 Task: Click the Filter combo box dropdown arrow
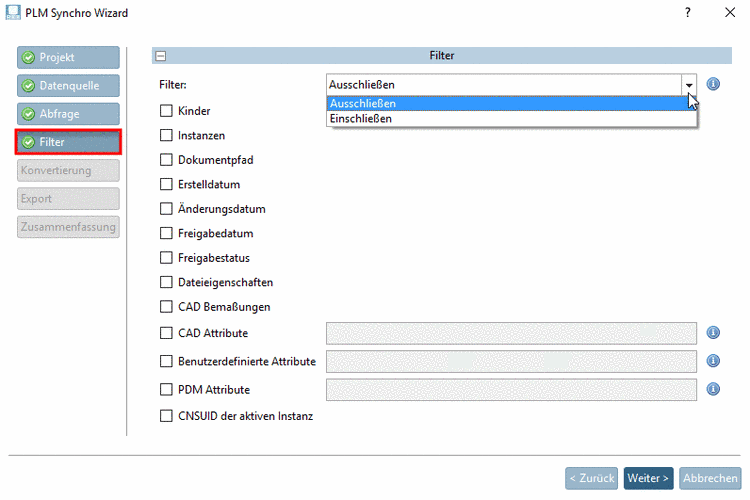click(x=689, y=85)
